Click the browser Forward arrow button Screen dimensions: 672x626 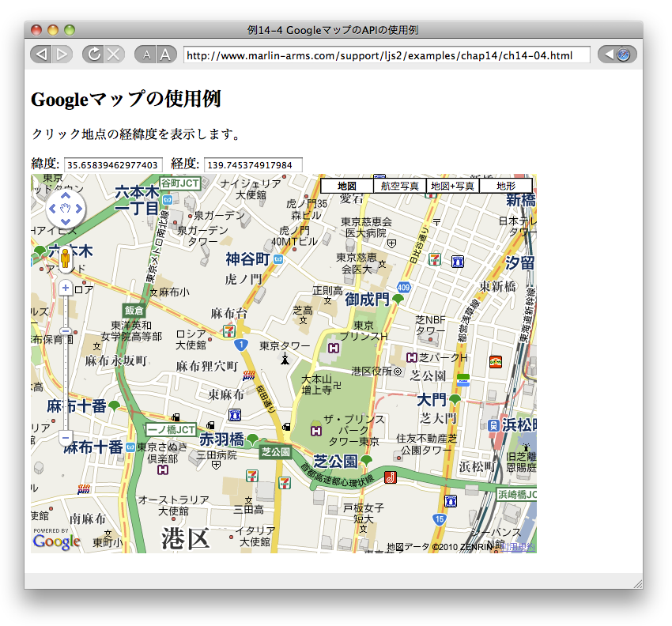click(62, 55)
